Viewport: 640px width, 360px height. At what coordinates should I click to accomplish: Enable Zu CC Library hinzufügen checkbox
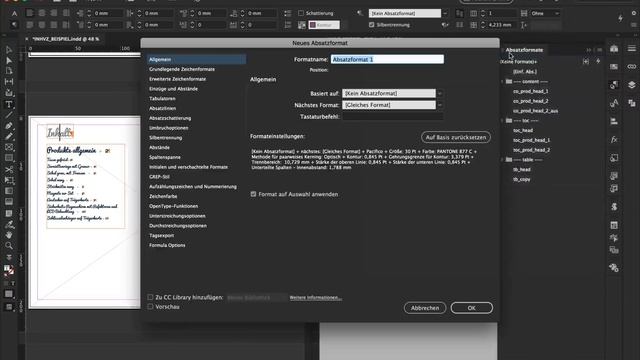(x=150, y=297)
